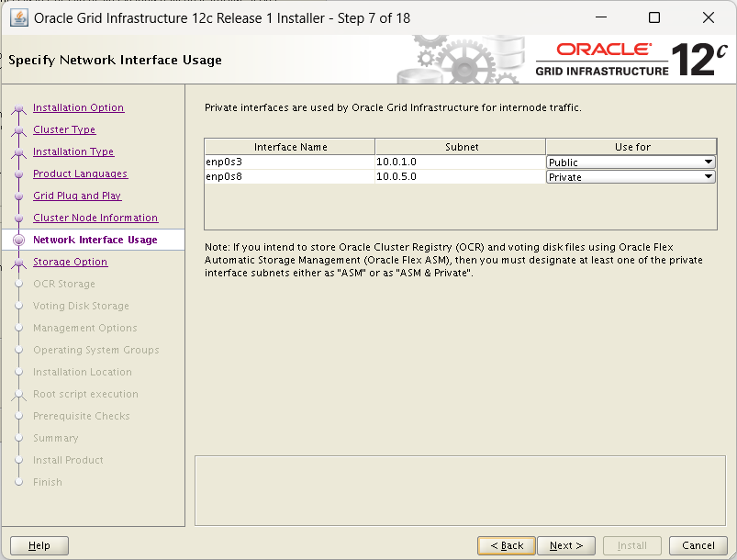Select the 10.0.1.0 subnet cell
The width and height of the screenshot is (737, 560).
click(x=460, y=162)
